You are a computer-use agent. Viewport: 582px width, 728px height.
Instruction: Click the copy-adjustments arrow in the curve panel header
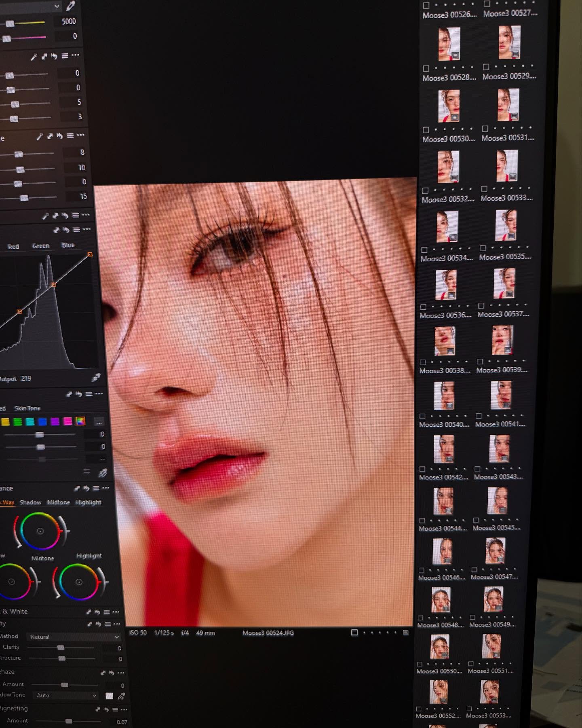point(57,230)
